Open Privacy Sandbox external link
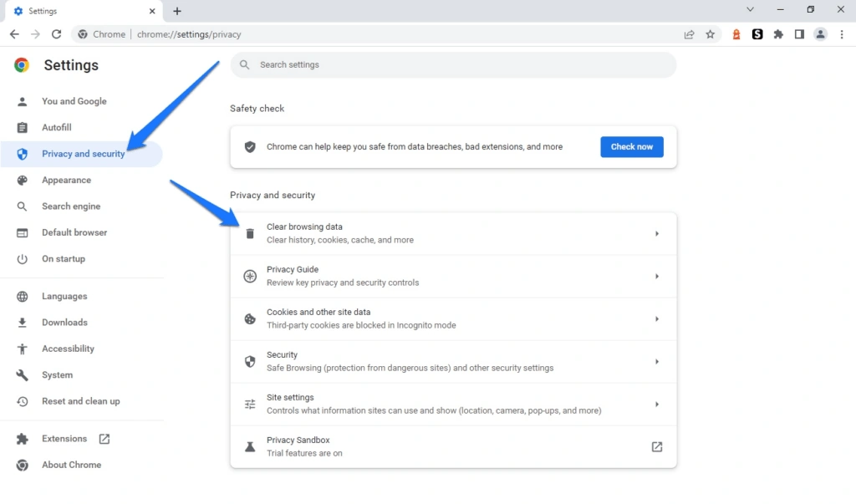This screenshot has width=856, height=504. [657, 447]
